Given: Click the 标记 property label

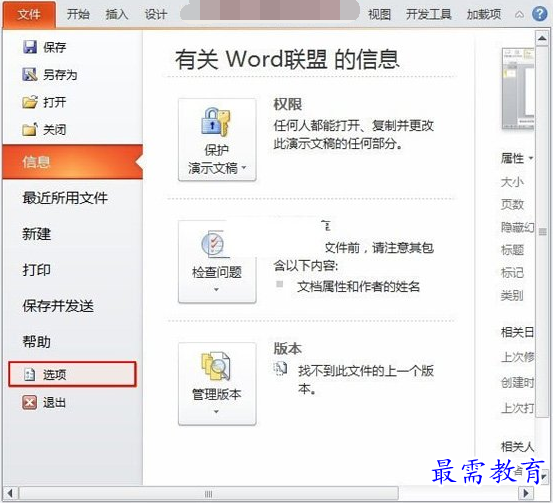Looking at the screenshot, I should (x=512, y=273).
